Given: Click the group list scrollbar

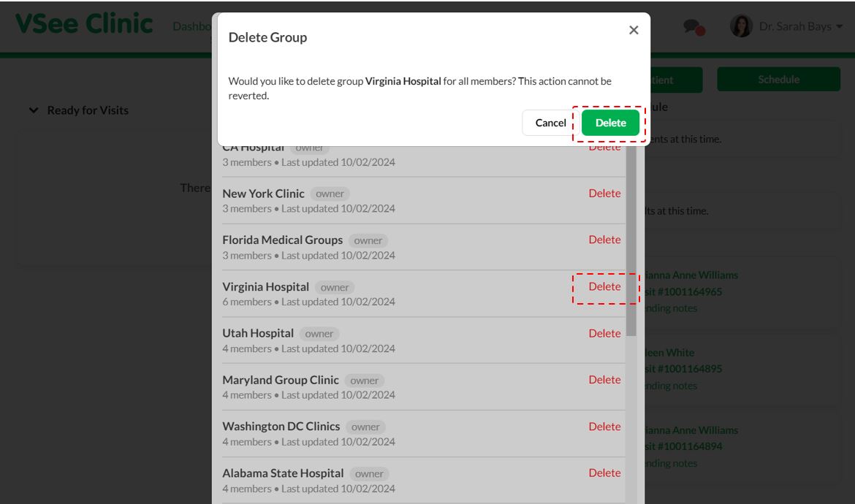Looking at the screenshot, I should 631,241.
